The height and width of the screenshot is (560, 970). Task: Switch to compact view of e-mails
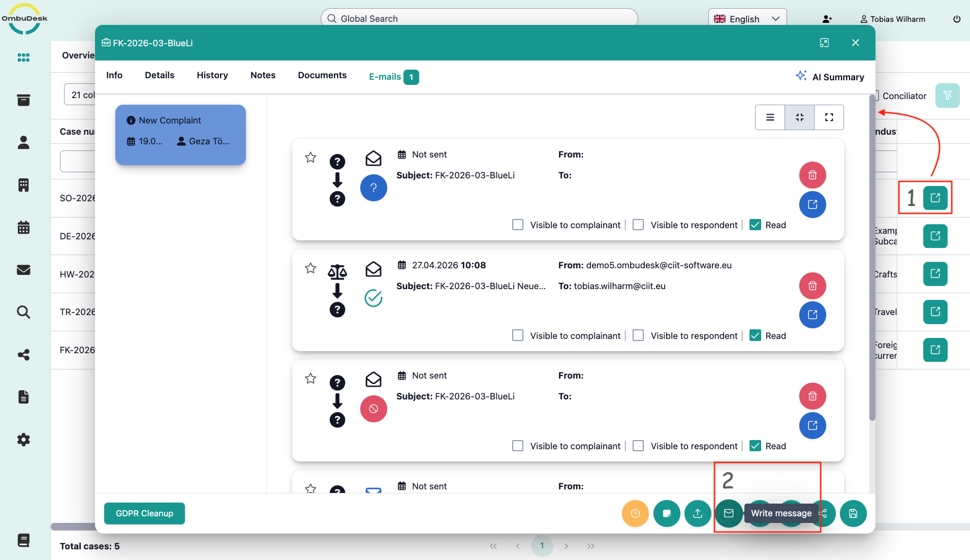(800, 117)
